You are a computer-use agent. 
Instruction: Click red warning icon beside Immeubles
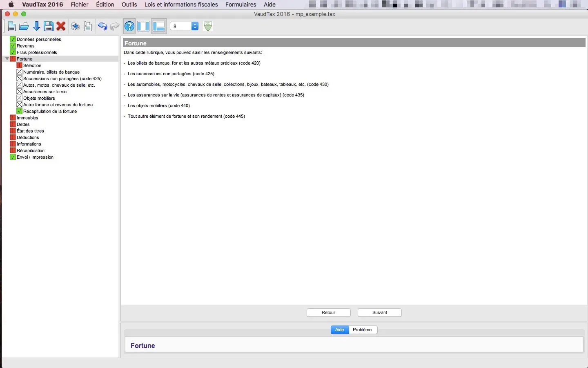(13, 118)
